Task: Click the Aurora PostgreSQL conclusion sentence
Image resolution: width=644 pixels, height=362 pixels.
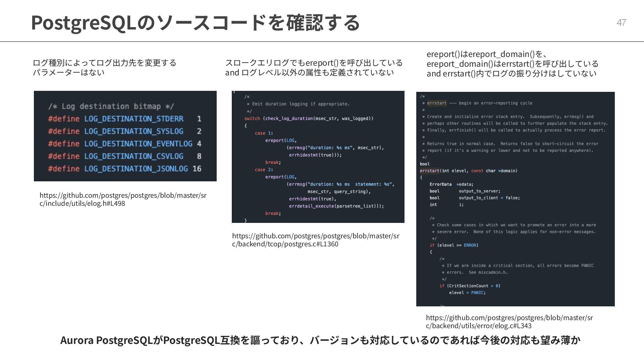Action: click(320, 340)
